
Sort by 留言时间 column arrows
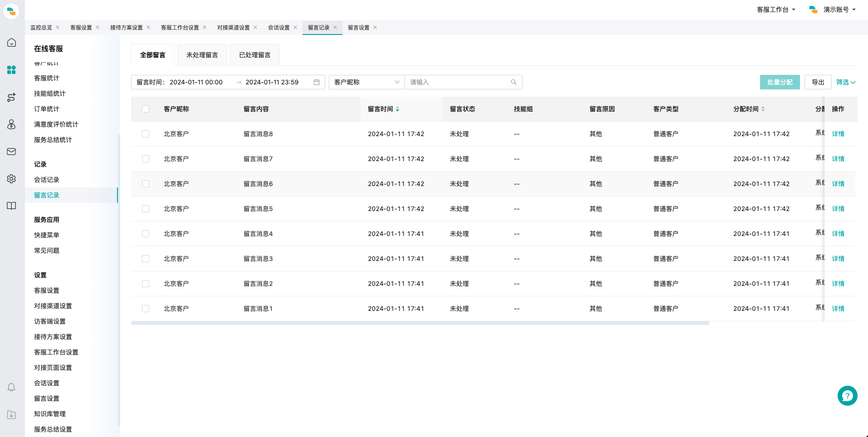point(397,109)
